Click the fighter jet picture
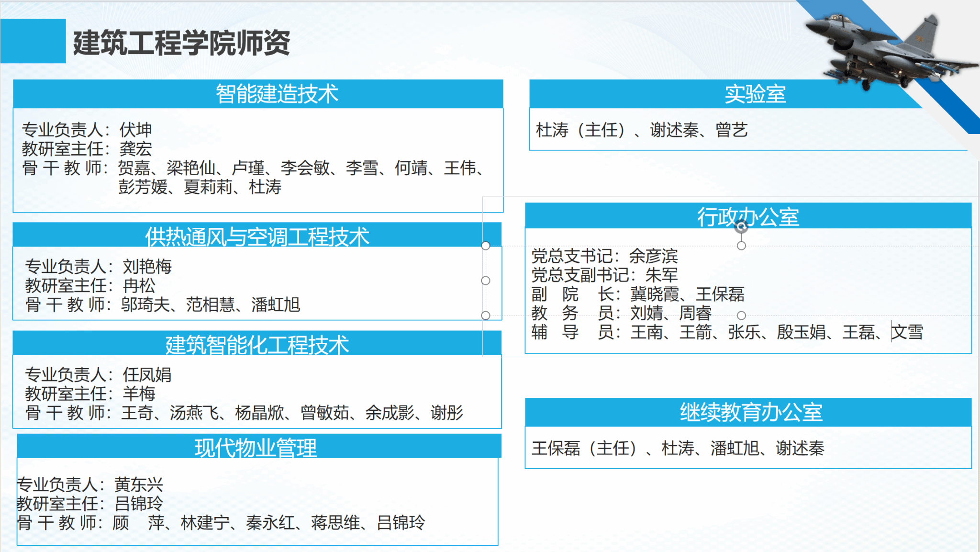This screenshot has height=552, width=980. tap(885, 50)
